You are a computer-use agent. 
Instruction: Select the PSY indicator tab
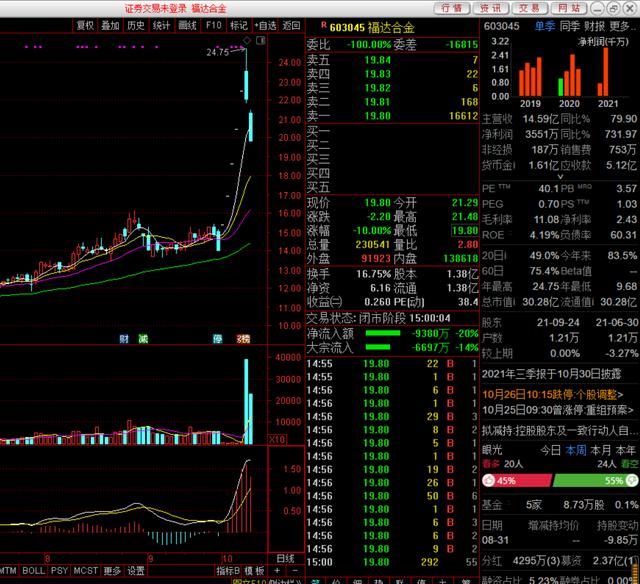(x=59, y=570)
